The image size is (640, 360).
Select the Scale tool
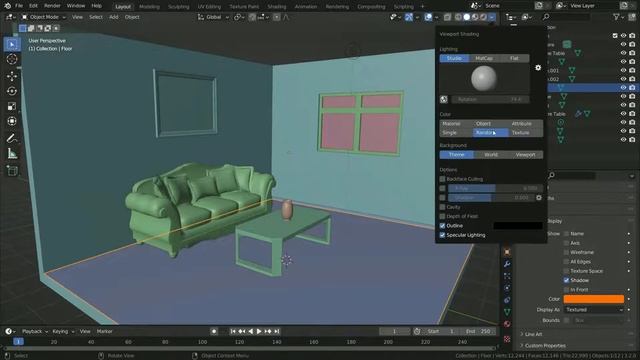click(x=12, y=107)
